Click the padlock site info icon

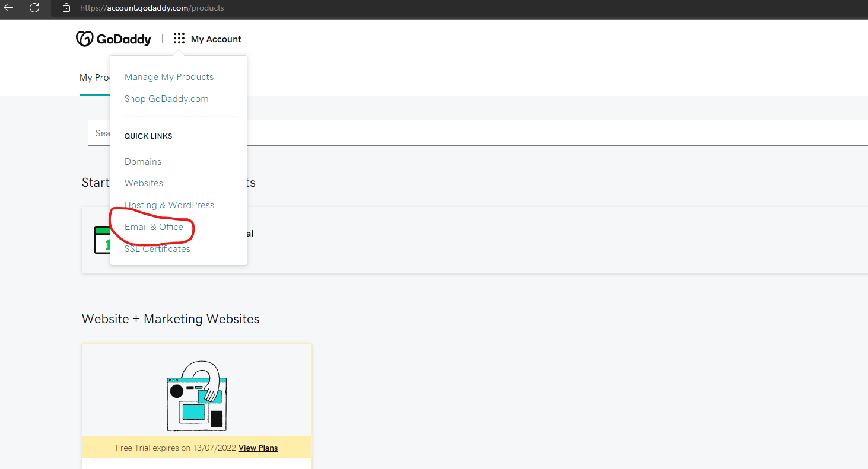coord(66,8)
